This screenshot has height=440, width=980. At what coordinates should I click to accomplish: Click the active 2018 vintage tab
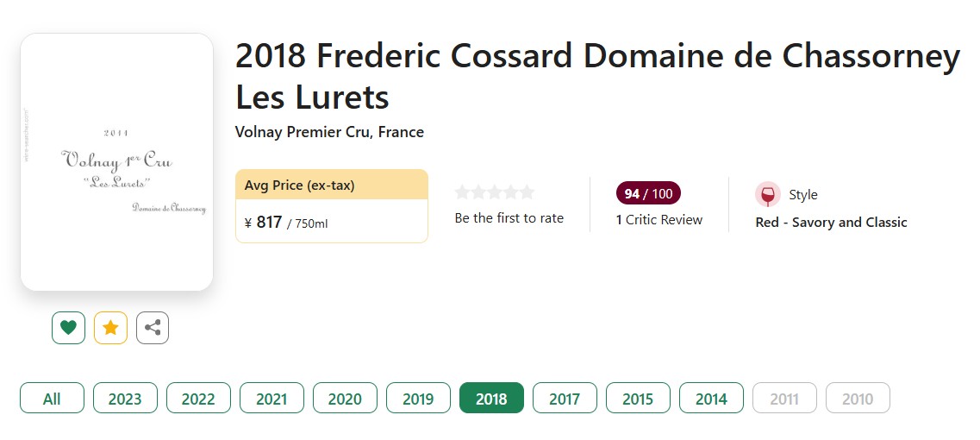pyautogui.click(x=491, y=399)
